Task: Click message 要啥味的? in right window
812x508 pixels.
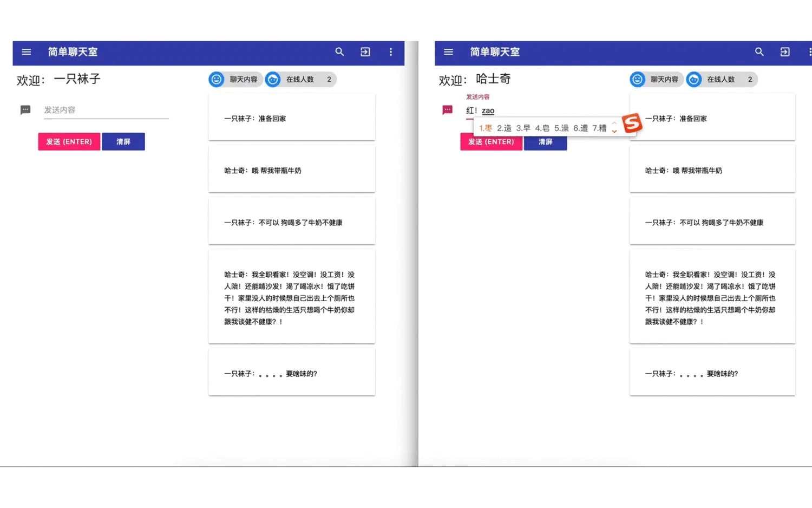Action: click(x=712, y=372)
